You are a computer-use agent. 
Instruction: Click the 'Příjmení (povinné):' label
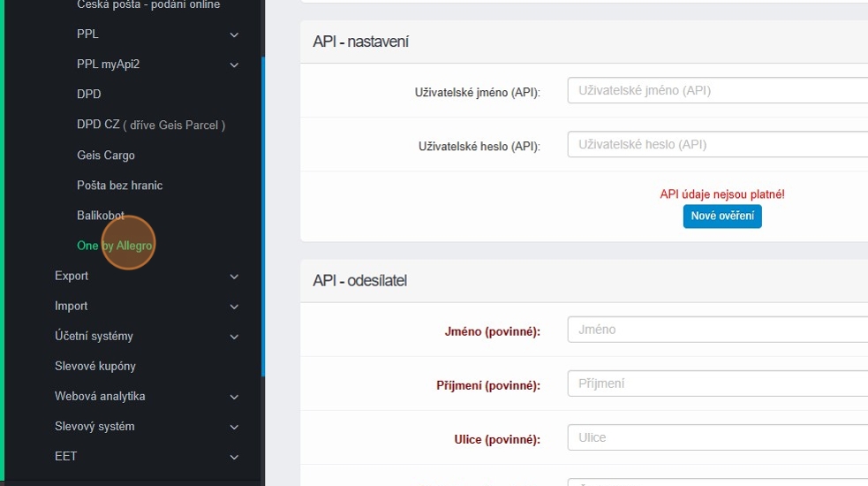click(488, 385)
